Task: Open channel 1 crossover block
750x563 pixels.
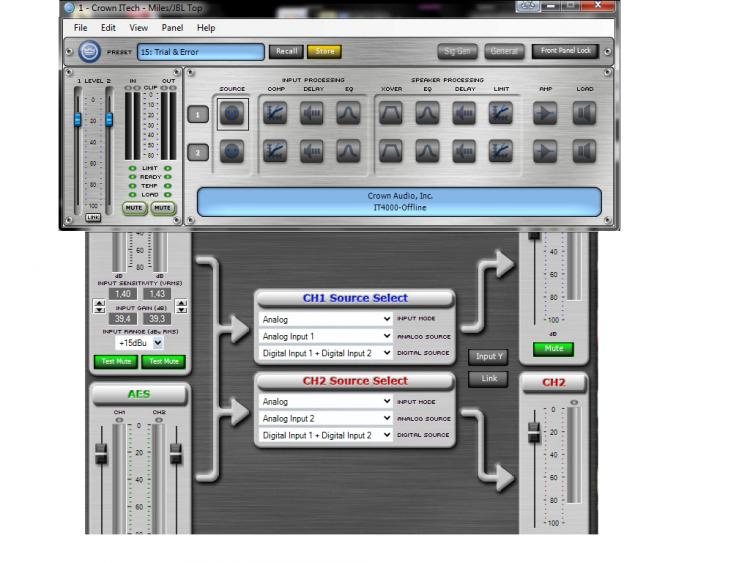Action: coord(391,114)
